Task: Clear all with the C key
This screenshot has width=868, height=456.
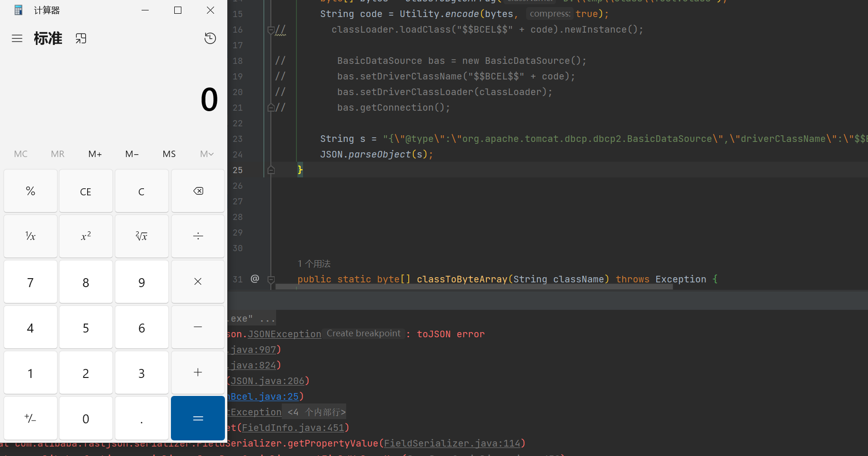Action: (x=142, y=191)
